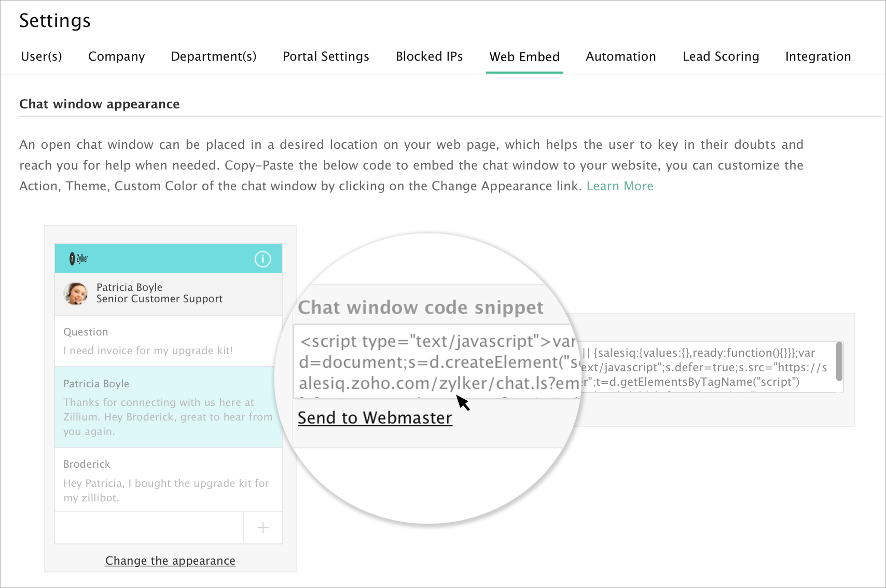The image size is (886, 588).
Task: Switch to Lead Scoring tab
Action: click(721, 57)
